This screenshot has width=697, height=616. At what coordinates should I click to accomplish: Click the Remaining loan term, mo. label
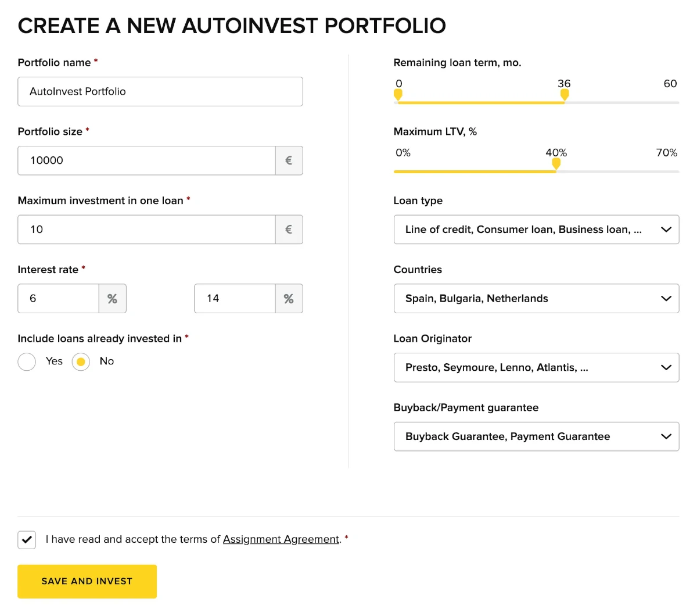point(457,63)
